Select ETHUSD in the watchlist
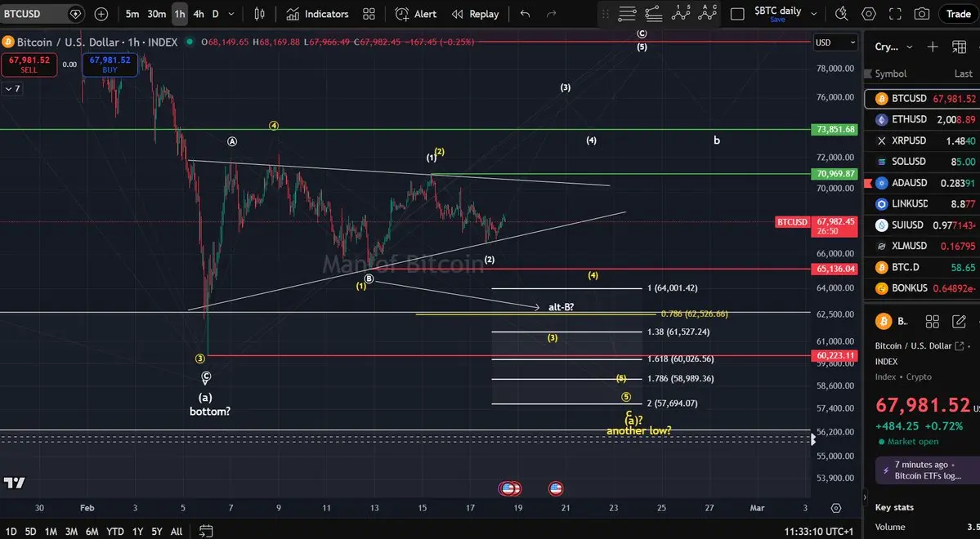Viewport: 980px width, 539px height. [923, 119]
